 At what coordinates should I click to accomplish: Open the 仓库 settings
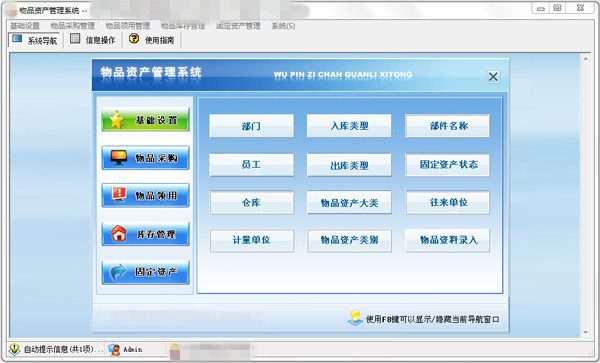click(x=251, y=202)
